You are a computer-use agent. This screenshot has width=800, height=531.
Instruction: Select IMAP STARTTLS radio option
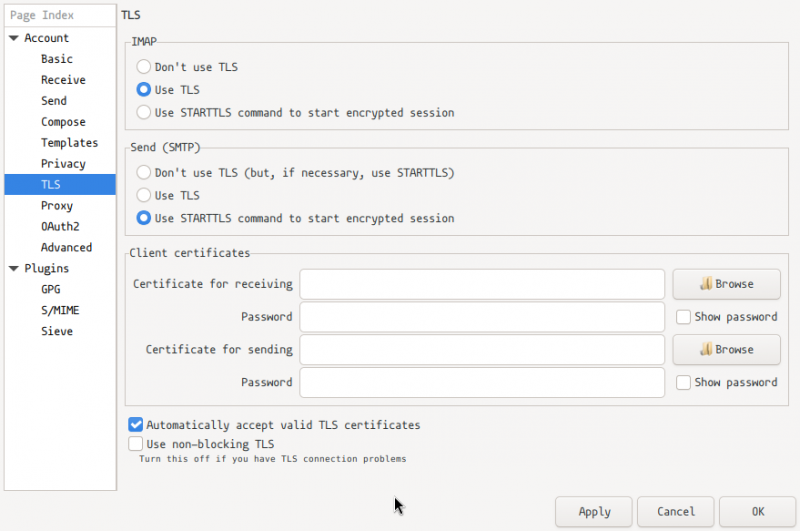(144, 112)
